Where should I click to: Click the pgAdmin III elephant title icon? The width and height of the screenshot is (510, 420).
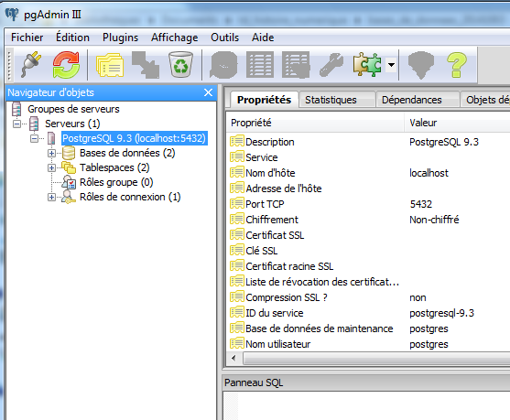coord(12,15)
